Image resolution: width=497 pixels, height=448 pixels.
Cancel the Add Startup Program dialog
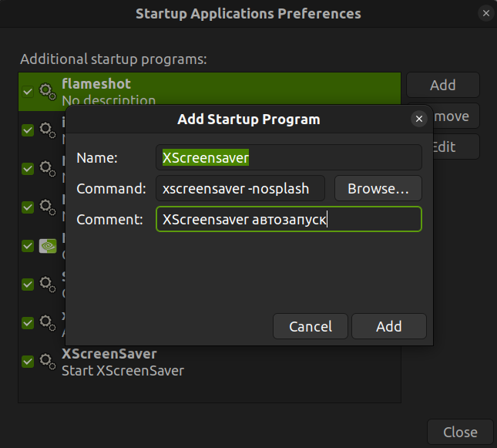click(x=311, y=326)
